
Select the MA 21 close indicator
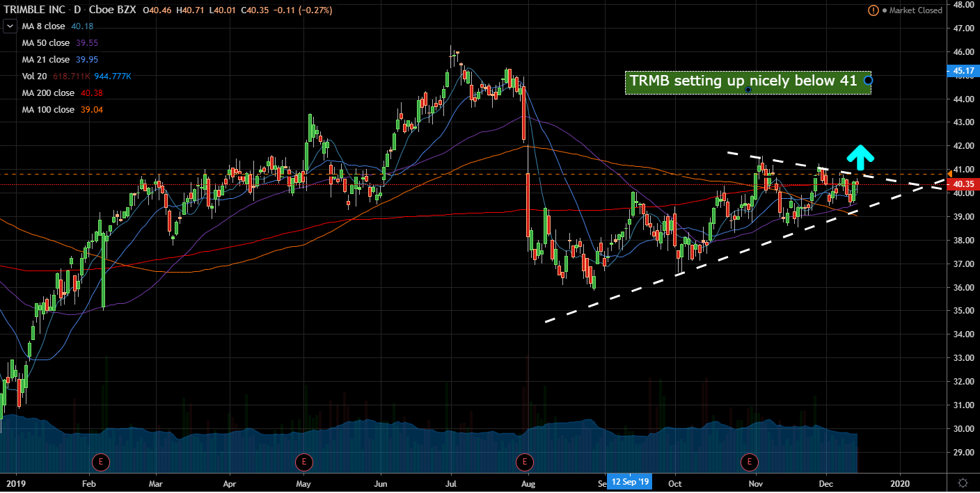pos(46,60)
